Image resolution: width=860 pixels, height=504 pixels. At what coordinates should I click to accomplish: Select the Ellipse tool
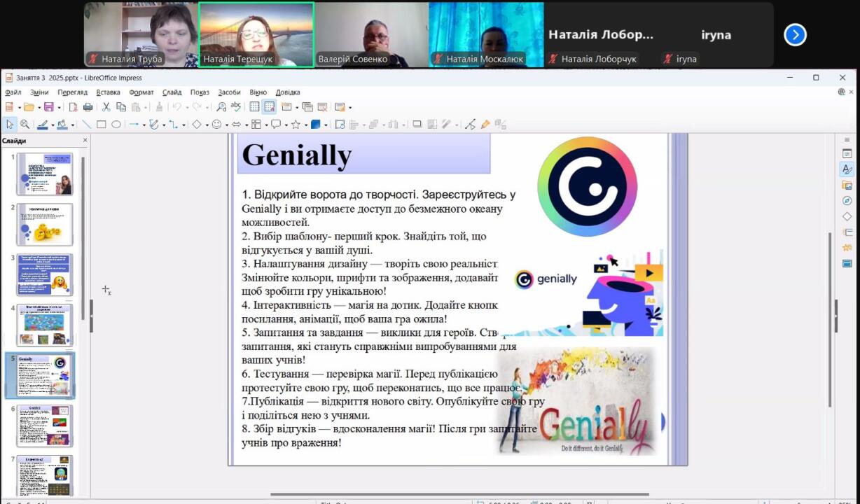pos(116,125)
